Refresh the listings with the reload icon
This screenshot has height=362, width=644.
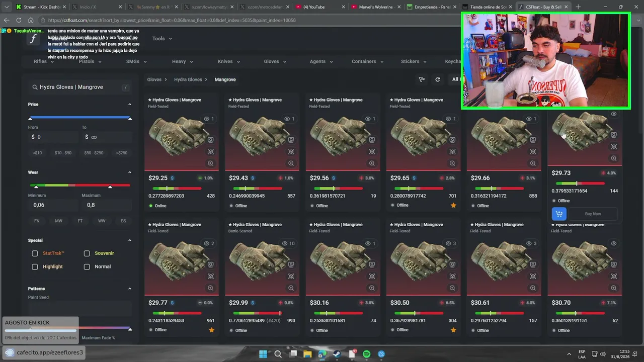438,79
